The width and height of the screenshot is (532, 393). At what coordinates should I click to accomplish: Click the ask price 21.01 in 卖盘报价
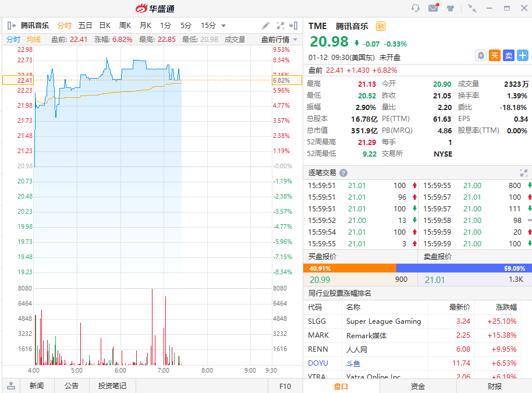[435, 279]
